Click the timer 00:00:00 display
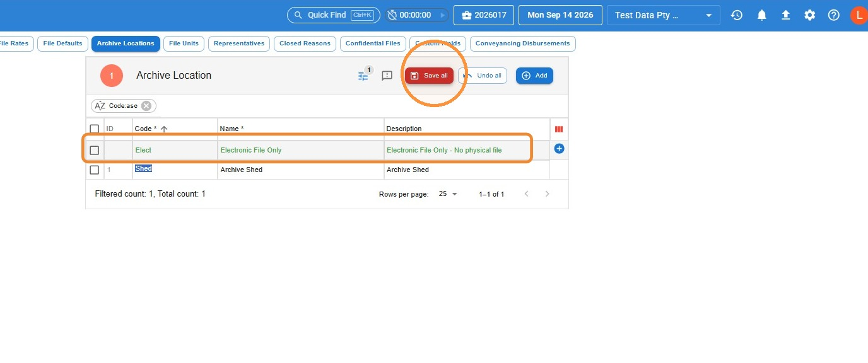Viewport: 868px width, 363px height. click(415, 15)
